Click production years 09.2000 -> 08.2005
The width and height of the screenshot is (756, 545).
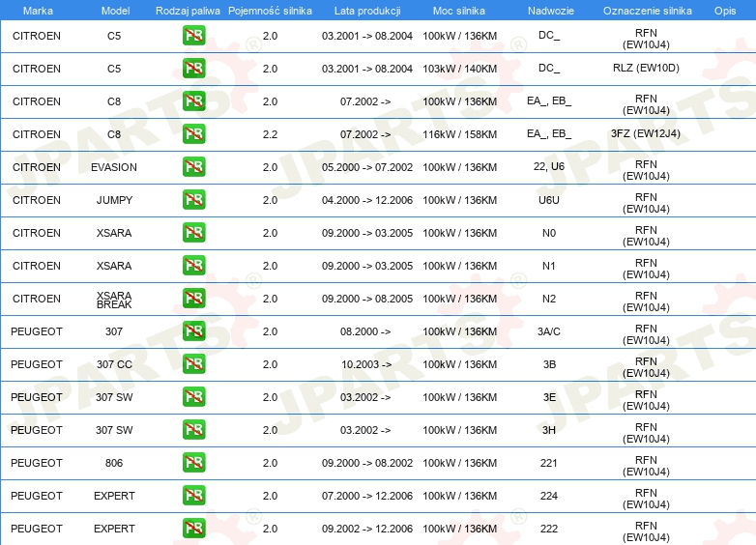tap(367, 299)
